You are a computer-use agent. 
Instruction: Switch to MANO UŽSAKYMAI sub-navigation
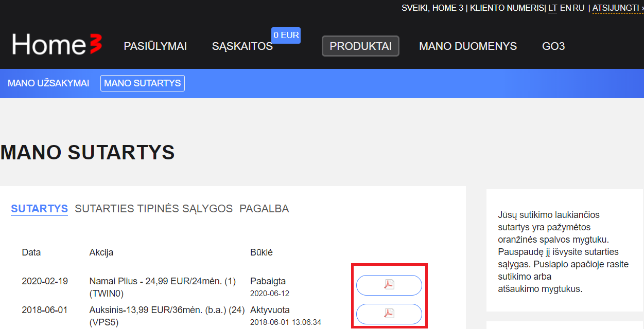[x=48, y=83]
